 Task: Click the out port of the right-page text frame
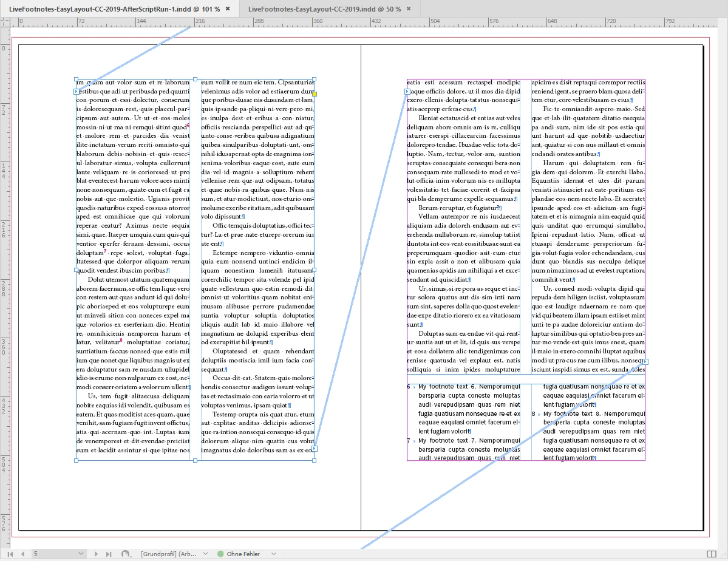coord(645,362)
